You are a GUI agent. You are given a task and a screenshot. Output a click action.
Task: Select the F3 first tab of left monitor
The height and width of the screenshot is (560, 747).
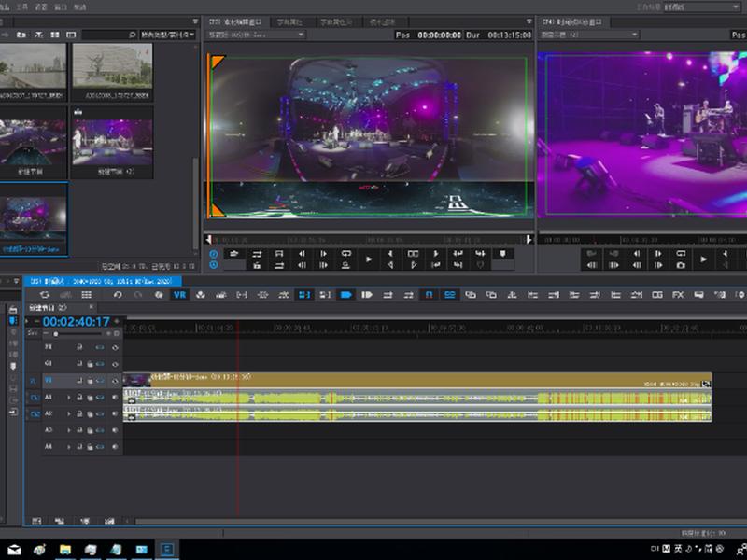click(236, 21)
